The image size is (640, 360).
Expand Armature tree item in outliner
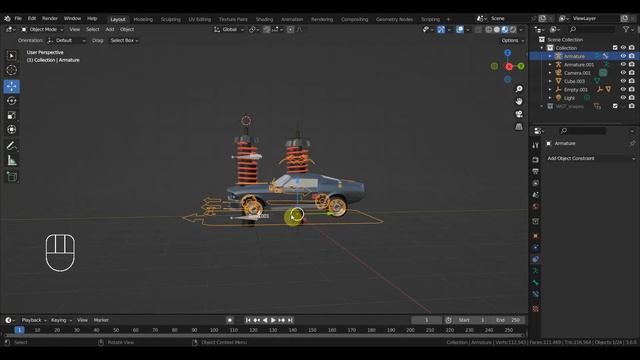pos(550,56)
